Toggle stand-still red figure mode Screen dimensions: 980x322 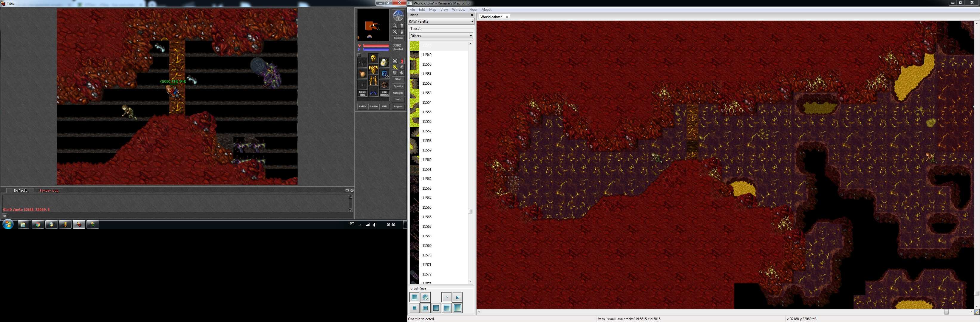point(402,61)
